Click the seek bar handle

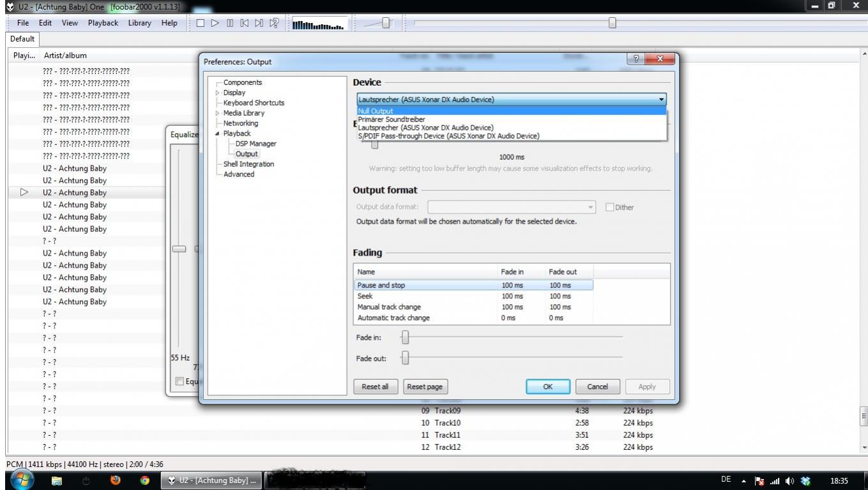[613, 23]
